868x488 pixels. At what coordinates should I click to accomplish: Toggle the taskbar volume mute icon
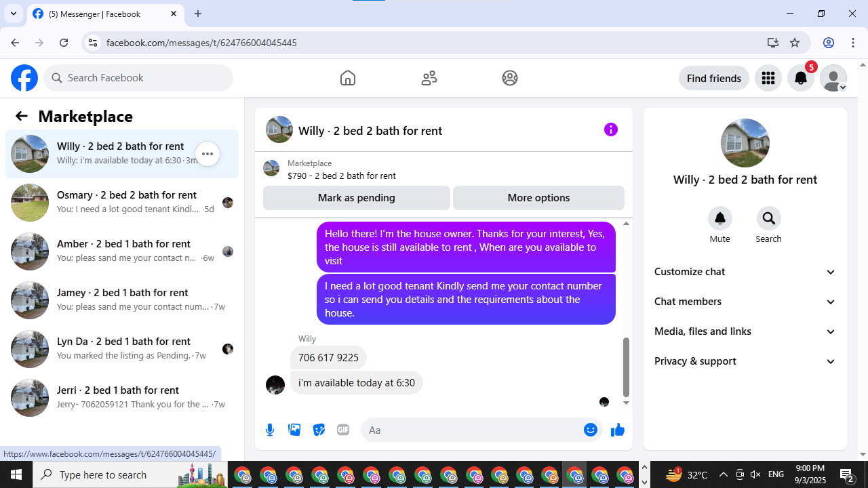click(755, 474)
